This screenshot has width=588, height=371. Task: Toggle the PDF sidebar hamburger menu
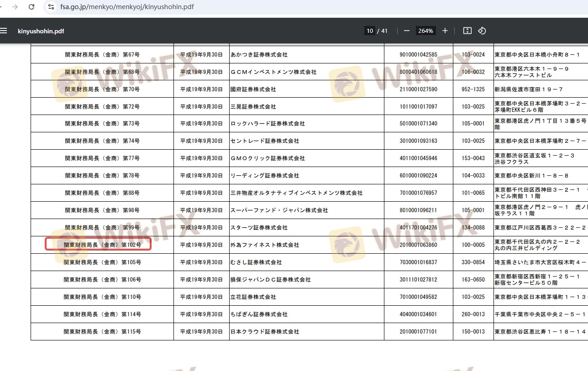(x=4, y=31)
